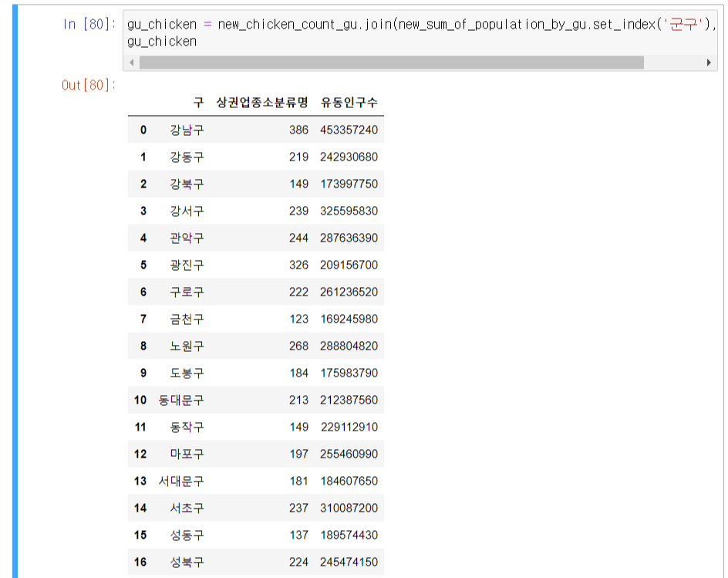Select the '동작구' cell
Image resolution: width=728 pixels, height=578 pixels.
[x=187, y=427]
